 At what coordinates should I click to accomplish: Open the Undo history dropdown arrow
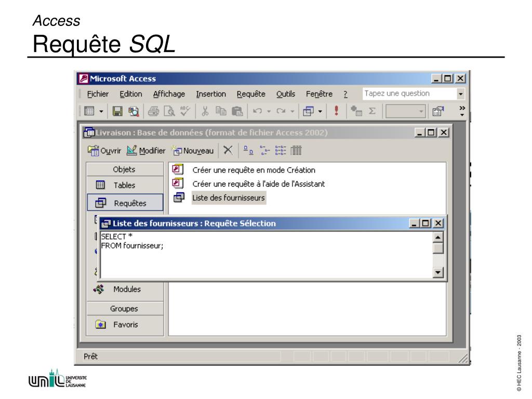point(269,111)
